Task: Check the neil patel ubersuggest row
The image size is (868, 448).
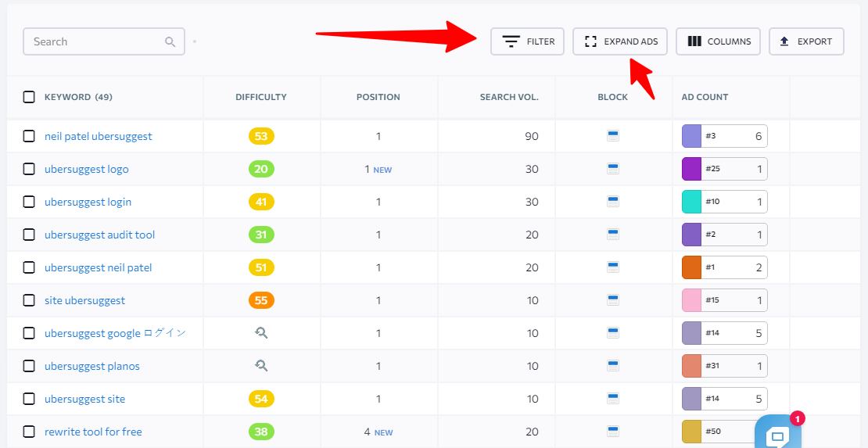Action: [29, 136]
